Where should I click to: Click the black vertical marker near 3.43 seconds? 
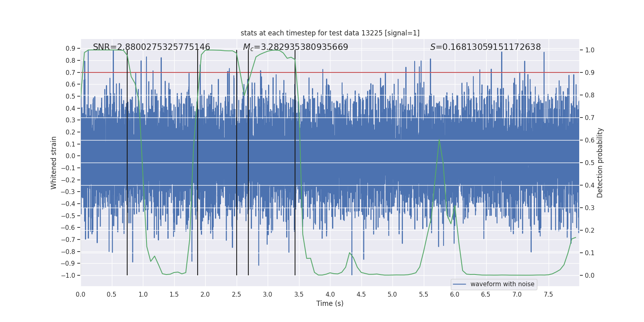pos(295,163)
